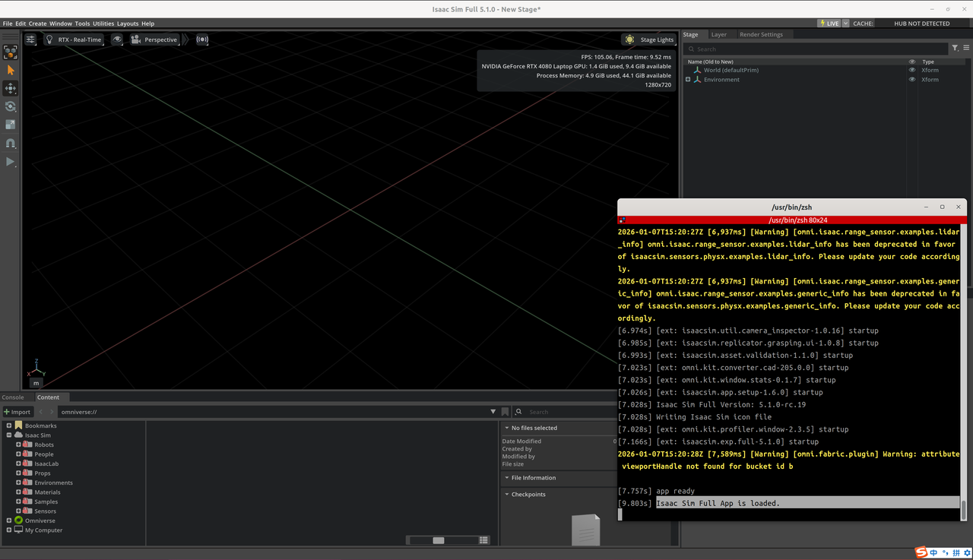Viewport: 973px width, 560px height.
Task: Activate the selection mode tool with cubes icon
Action: click(10, 52)
